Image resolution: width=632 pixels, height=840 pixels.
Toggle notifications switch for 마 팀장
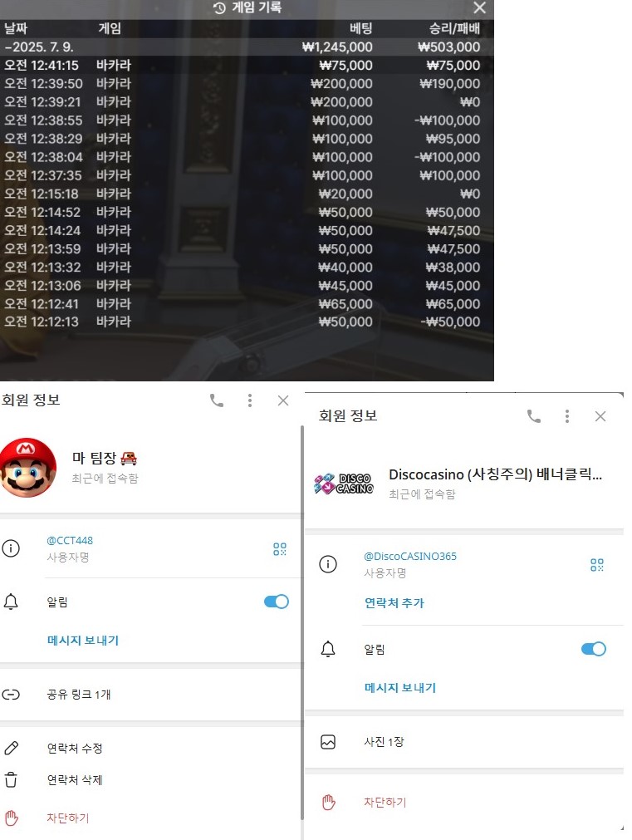(277, 602)
